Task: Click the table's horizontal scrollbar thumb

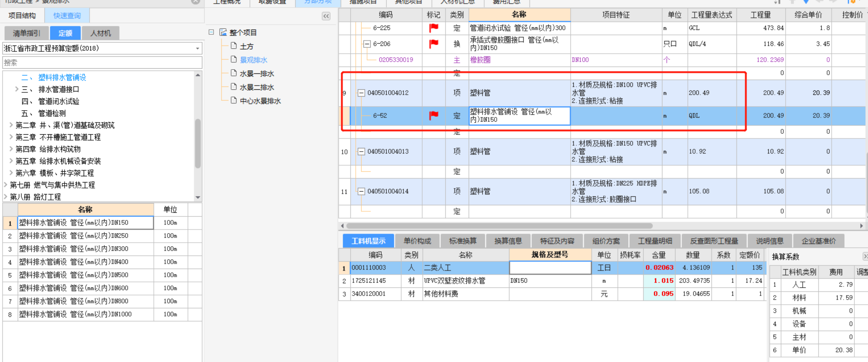Action: (x=500, y=226)
